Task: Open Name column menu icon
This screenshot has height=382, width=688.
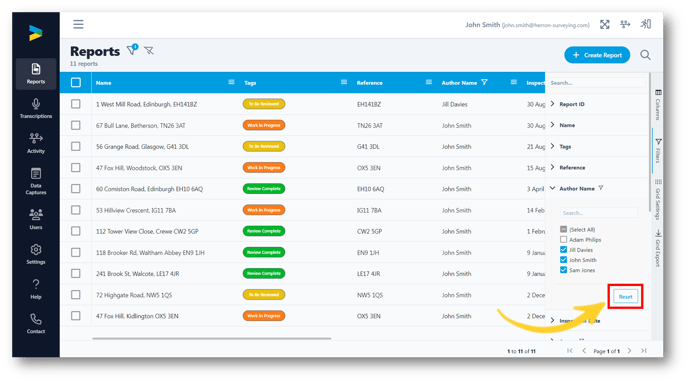Action: (231, 82)
